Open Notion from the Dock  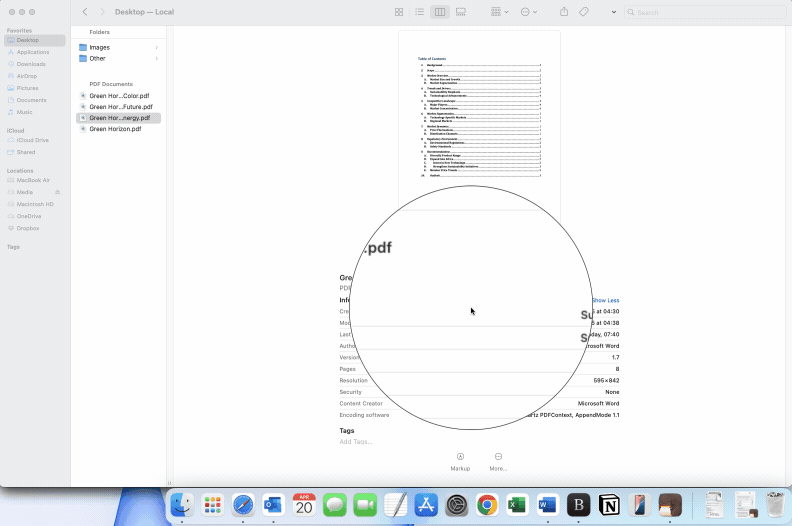pos(609,505)
